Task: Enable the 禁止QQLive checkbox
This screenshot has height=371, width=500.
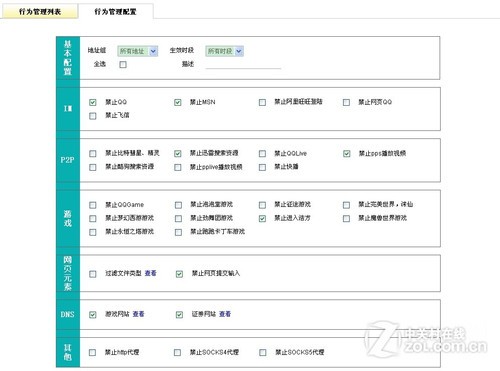Action: [x=262, y=153]
